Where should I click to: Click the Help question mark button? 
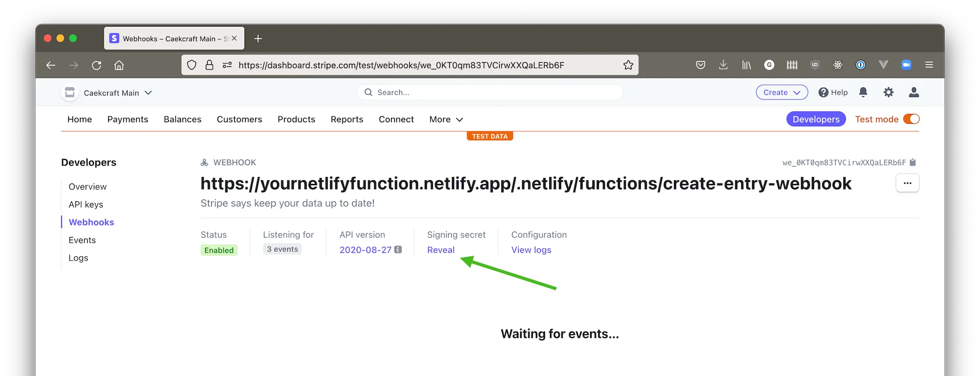(833, 92)
